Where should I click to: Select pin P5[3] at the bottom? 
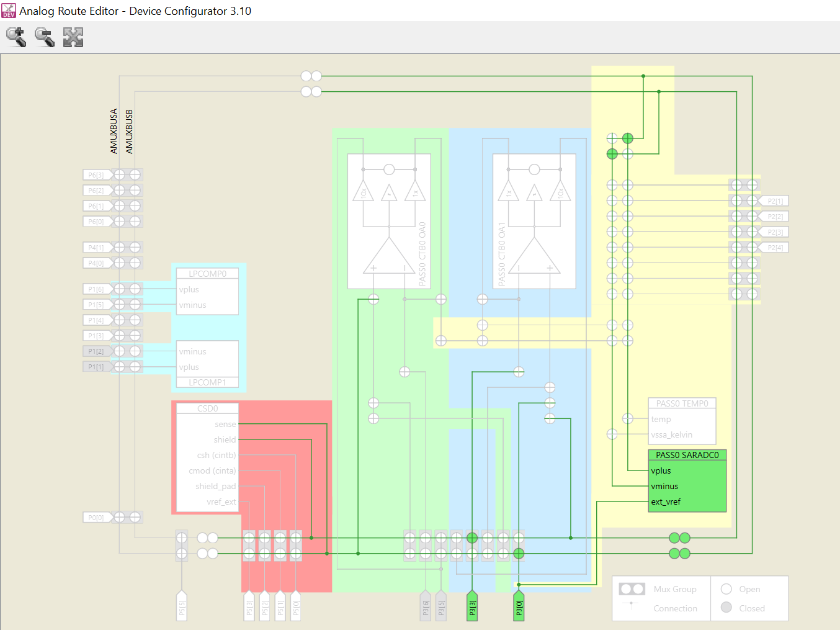[x=249, y=605]
